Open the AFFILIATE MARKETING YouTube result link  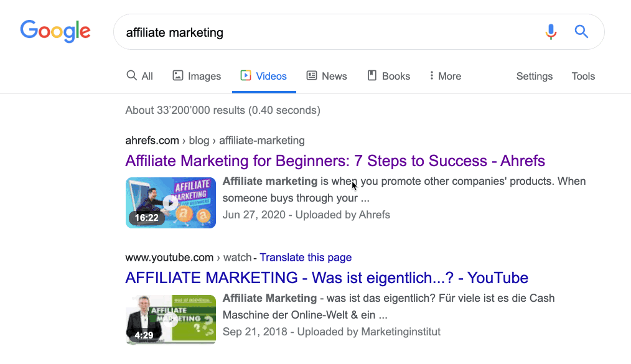327,278
